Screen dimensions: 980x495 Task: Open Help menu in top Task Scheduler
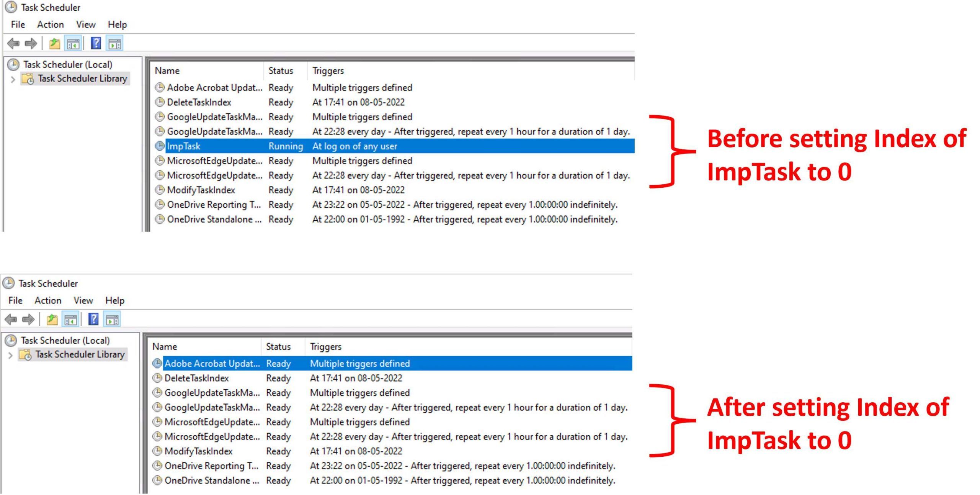coord(117,25)
